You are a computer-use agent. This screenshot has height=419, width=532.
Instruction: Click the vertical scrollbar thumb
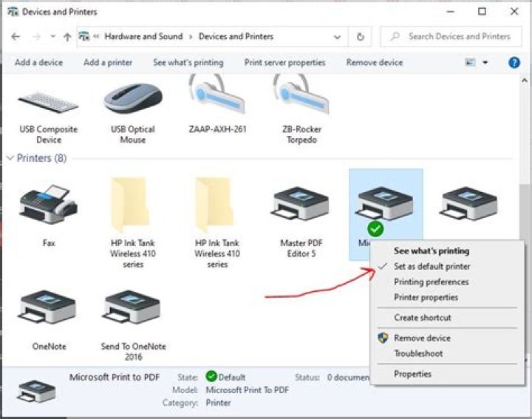[x=524, y=212]
